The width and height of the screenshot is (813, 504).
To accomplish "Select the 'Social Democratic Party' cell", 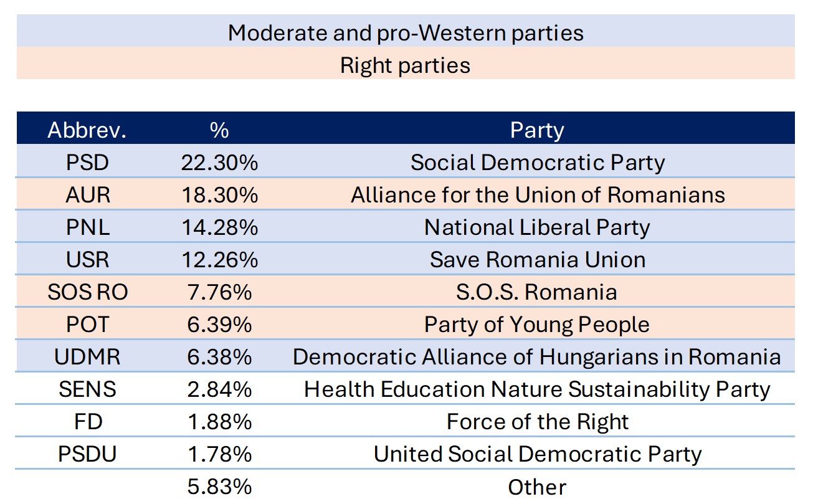I will click(537, 163).
